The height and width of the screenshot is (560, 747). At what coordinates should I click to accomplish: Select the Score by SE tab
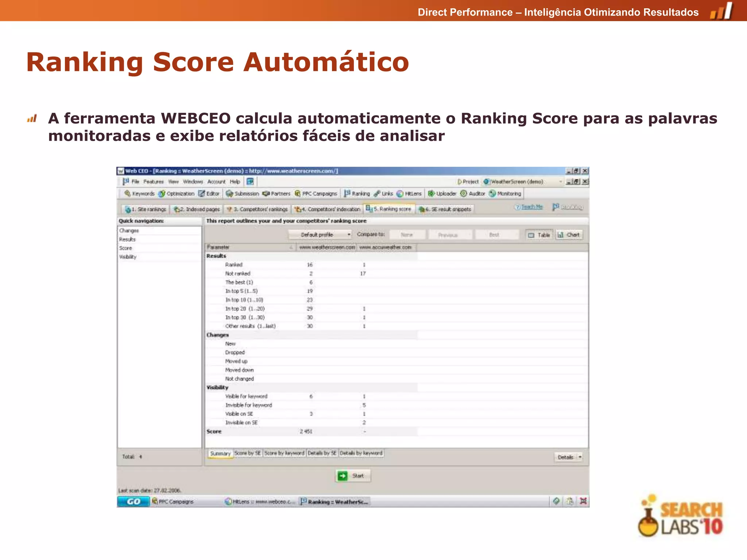(248, 453)
